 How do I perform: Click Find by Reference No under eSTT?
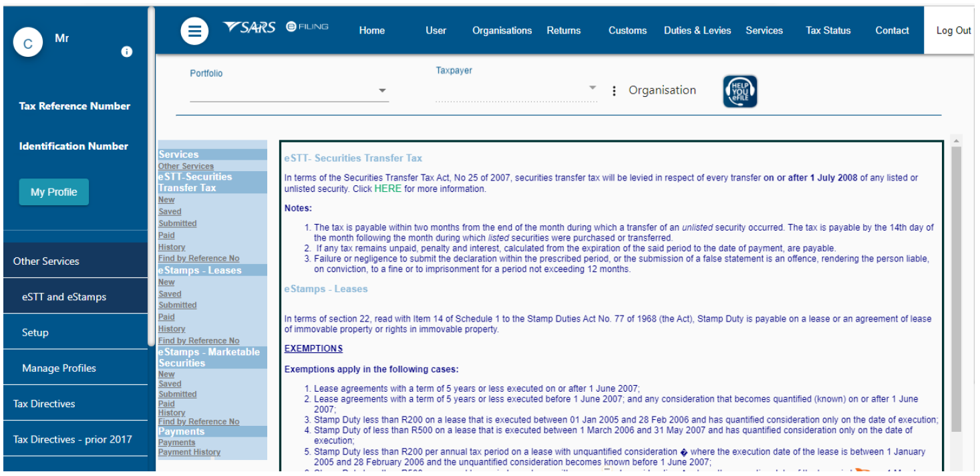click(198, 259)
